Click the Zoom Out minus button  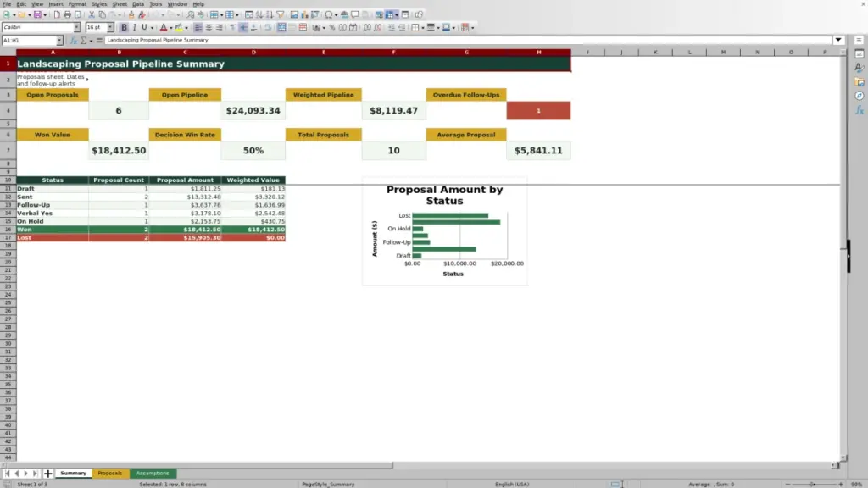click(x=787, y=484)
